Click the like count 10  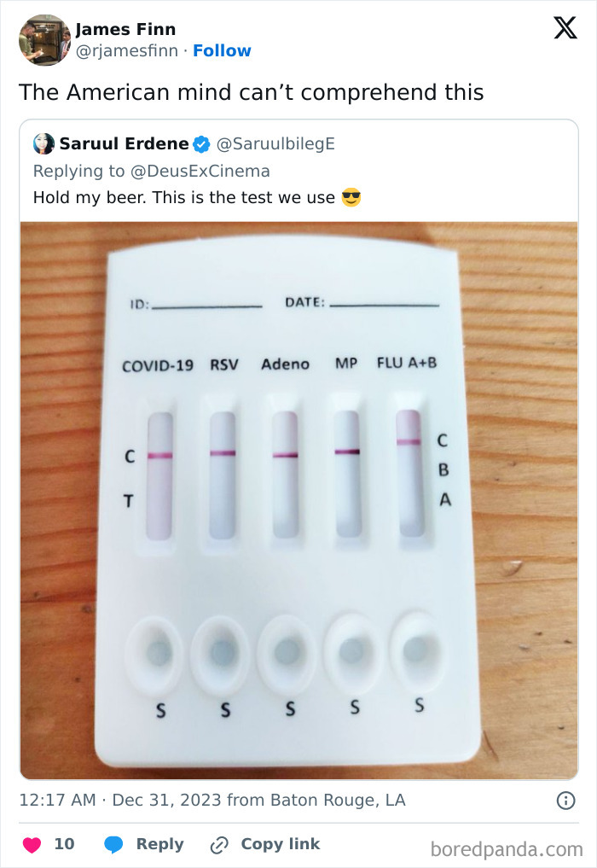coord(64,844)
